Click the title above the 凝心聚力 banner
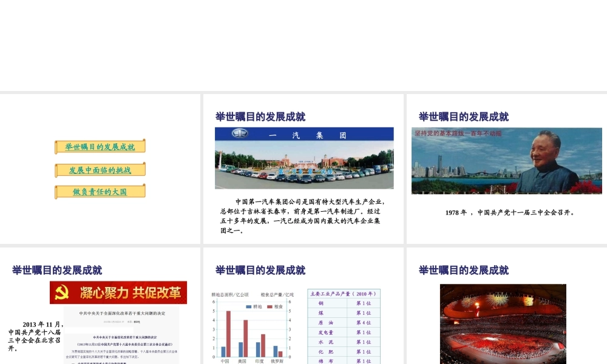 click(57, 270)
